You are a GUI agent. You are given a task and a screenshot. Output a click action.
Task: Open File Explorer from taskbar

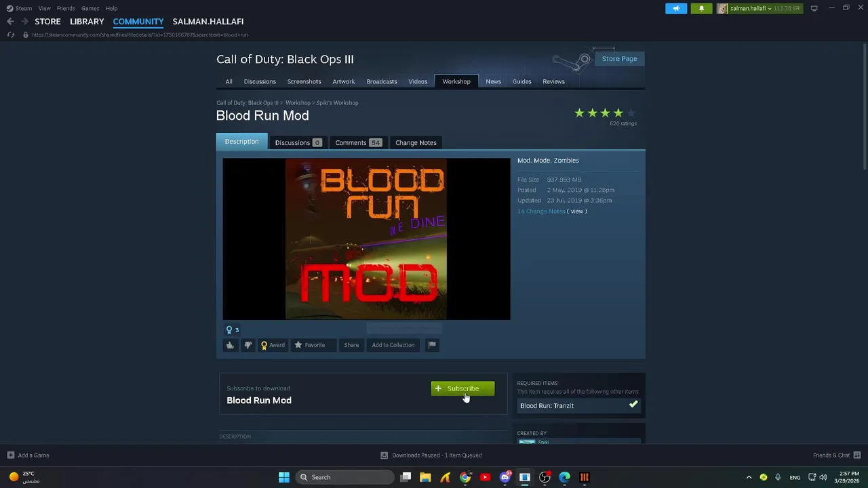pos(425,477)
